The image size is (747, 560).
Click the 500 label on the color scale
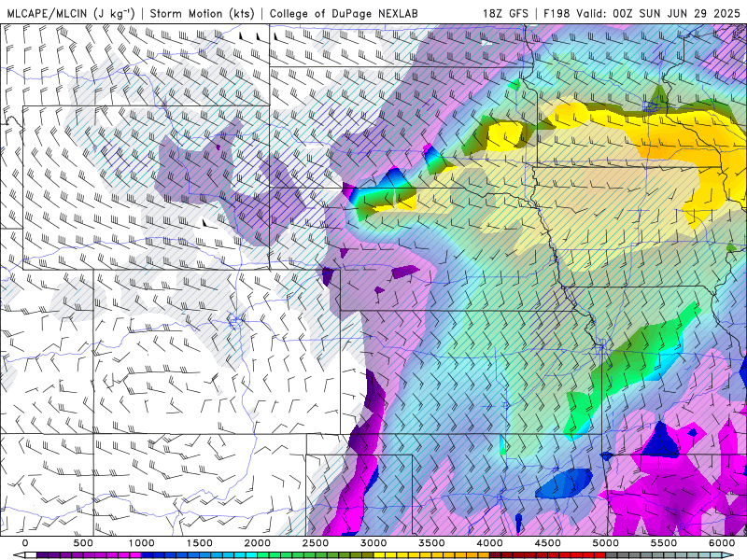(x=83, y=543)
